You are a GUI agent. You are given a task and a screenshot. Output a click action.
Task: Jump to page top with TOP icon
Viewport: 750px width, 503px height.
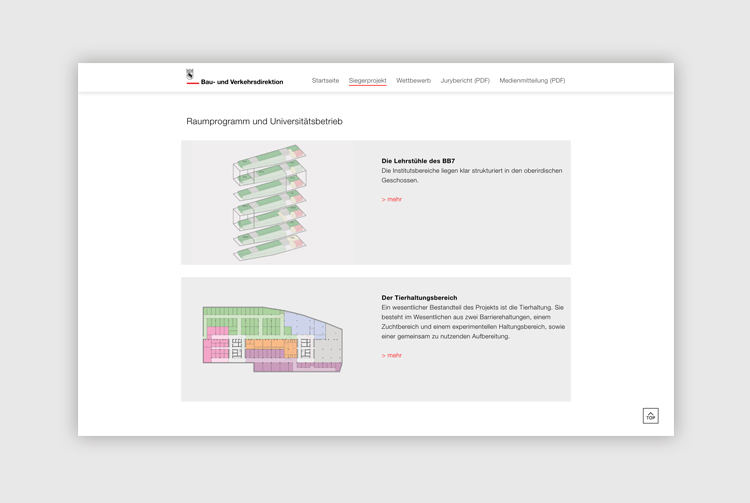point(651,416)
